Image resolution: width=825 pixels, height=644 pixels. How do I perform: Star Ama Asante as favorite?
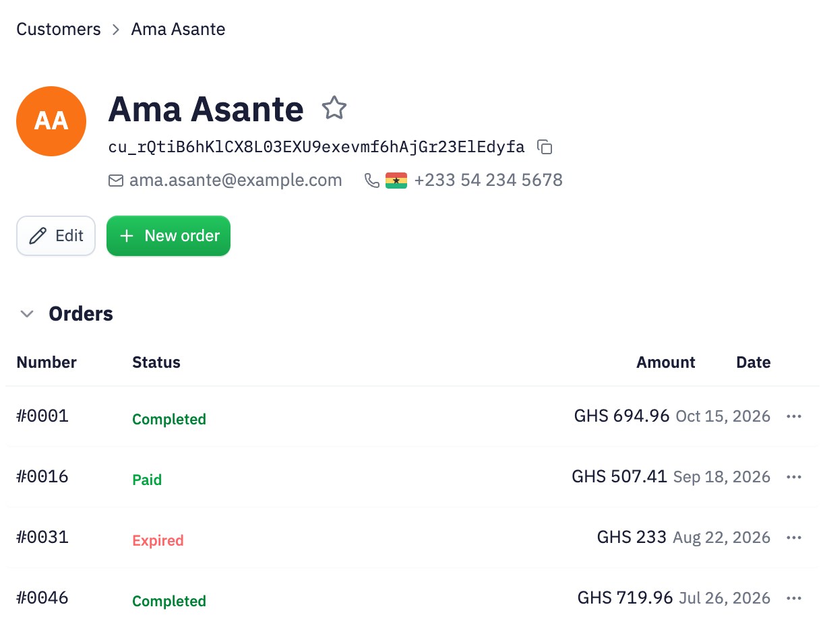(x=334, y=108)
